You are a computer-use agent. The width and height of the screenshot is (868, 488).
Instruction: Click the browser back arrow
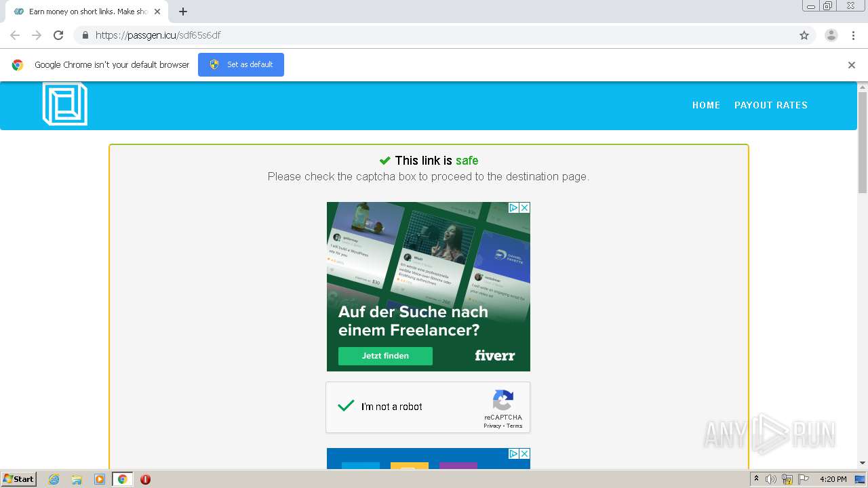15,35
